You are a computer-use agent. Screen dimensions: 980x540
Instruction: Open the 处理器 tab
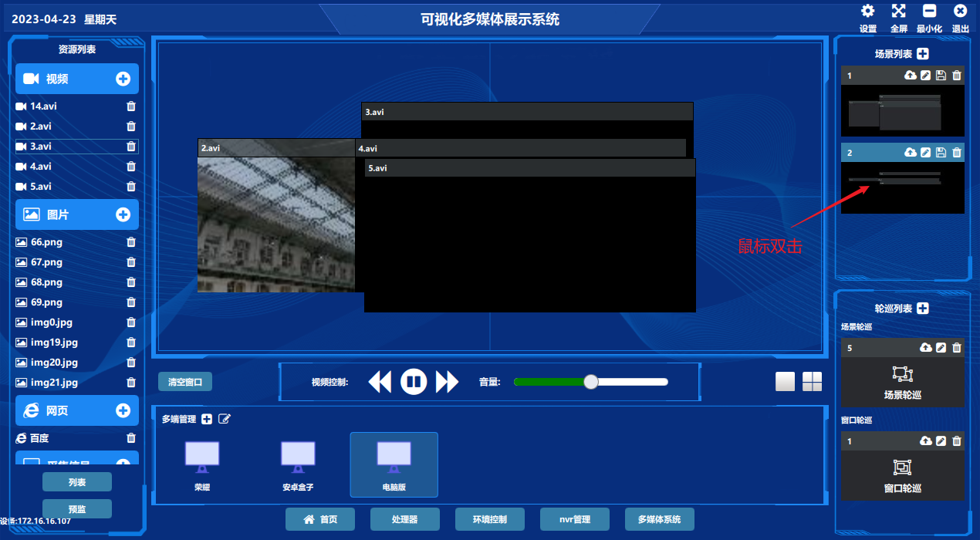pyautogui.click(x=405, y=519)
